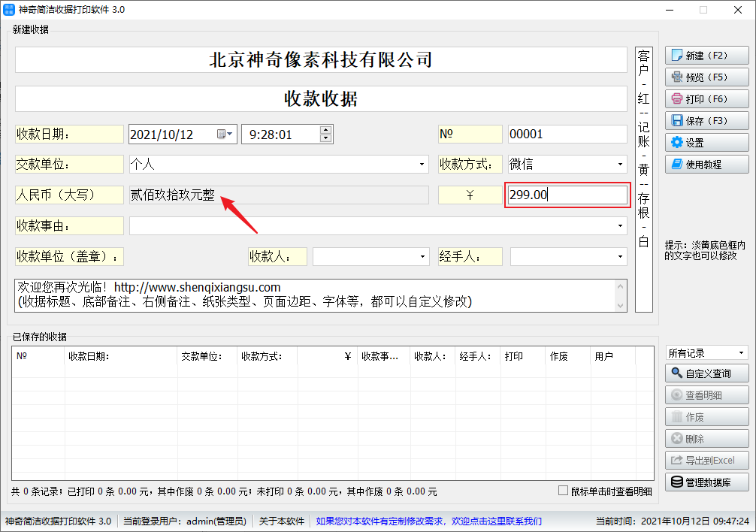Sort by 用户 column header

pos(612,356)
